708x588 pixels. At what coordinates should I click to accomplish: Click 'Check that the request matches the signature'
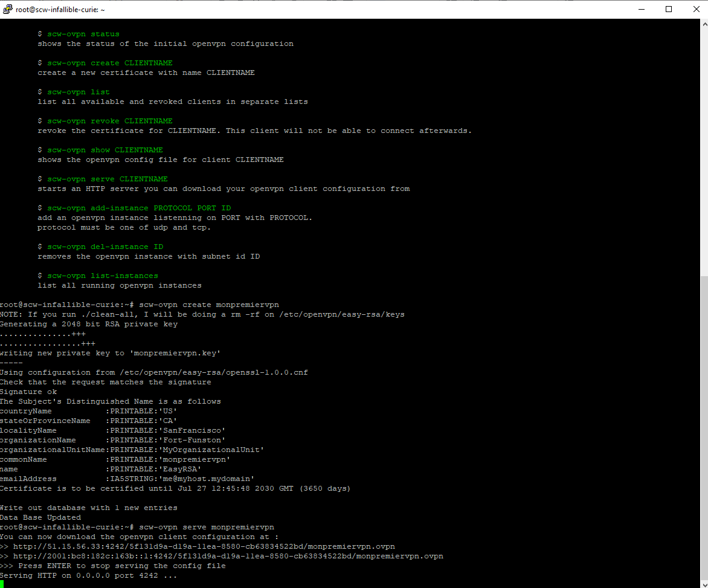106,382
